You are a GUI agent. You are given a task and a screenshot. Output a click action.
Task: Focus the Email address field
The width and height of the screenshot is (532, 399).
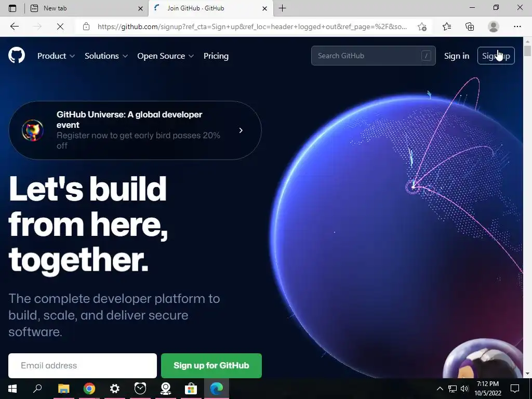coord(83,365)
